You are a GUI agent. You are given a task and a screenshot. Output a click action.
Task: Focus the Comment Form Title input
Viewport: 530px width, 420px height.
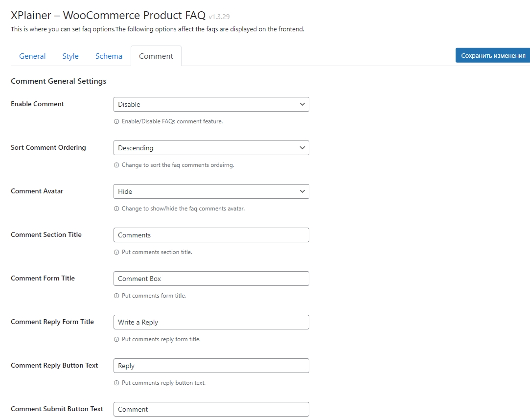[211, 279]
